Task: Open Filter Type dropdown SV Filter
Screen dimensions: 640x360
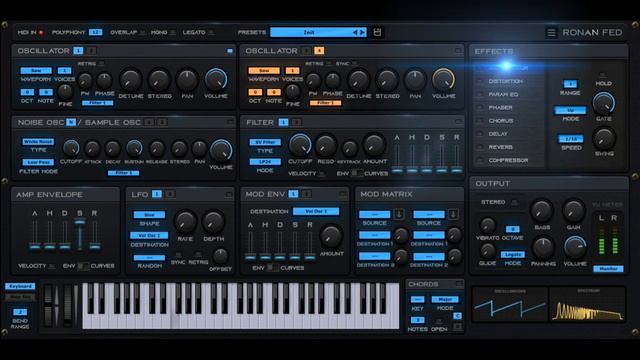Action: pos(265,142)
